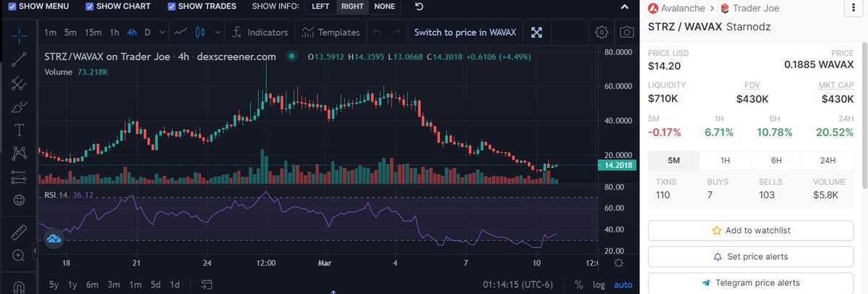This screenshot has height=294, width=868.
Task: Select the ruler measure tool
Action: click(x=19, y=232)
